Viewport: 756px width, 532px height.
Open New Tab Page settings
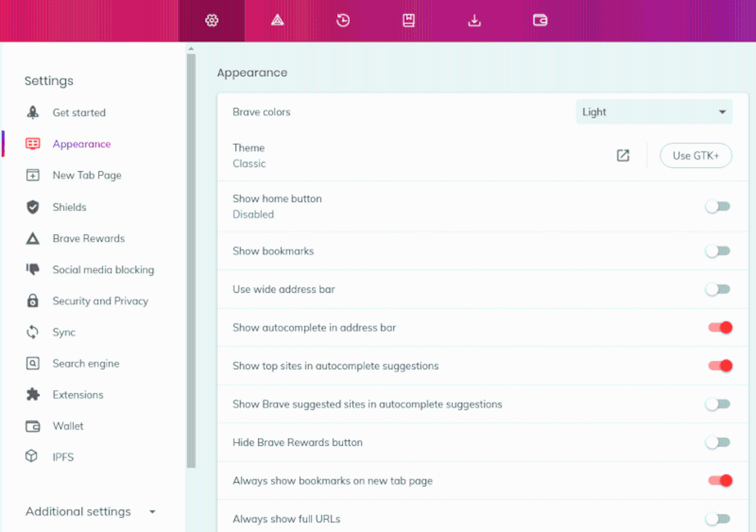click(x=87, y=175)
